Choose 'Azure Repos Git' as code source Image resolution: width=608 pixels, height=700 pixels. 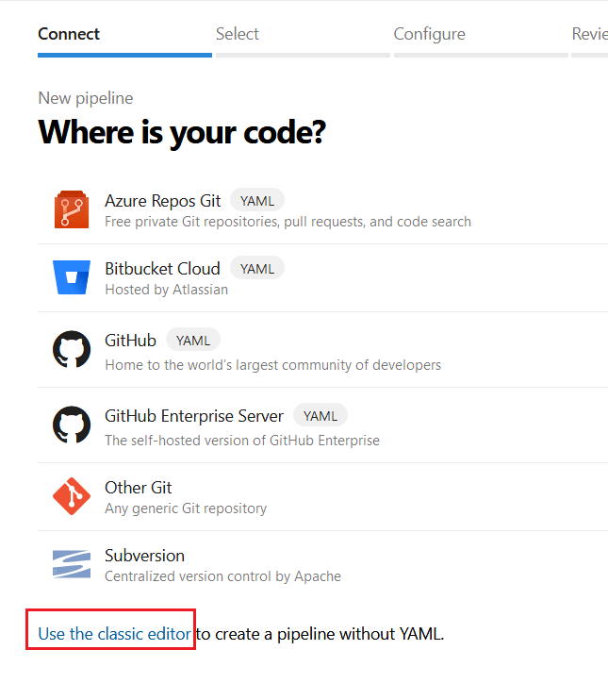pos(163,201)
